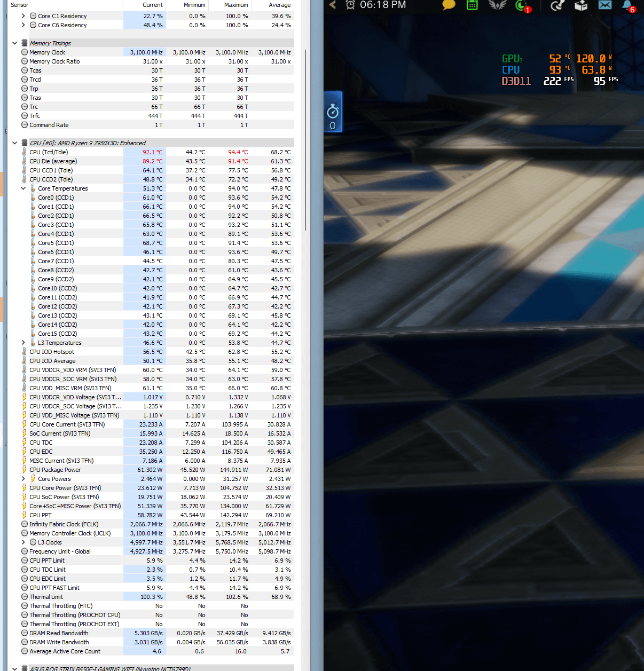Expand the L3 Temperatures group
Viewport: 644px width, 671px height.
23,343
